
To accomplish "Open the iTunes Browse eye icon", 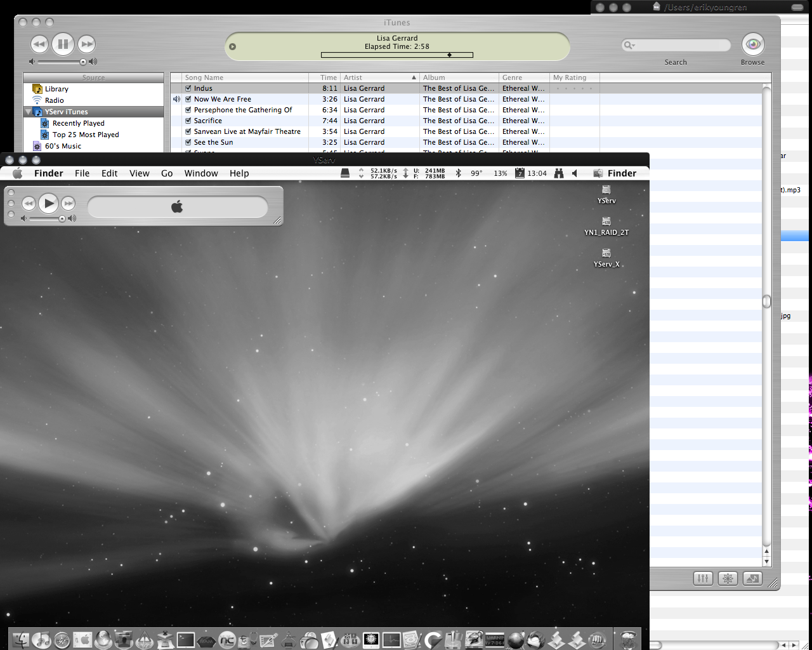I will [x=752, y=44].
